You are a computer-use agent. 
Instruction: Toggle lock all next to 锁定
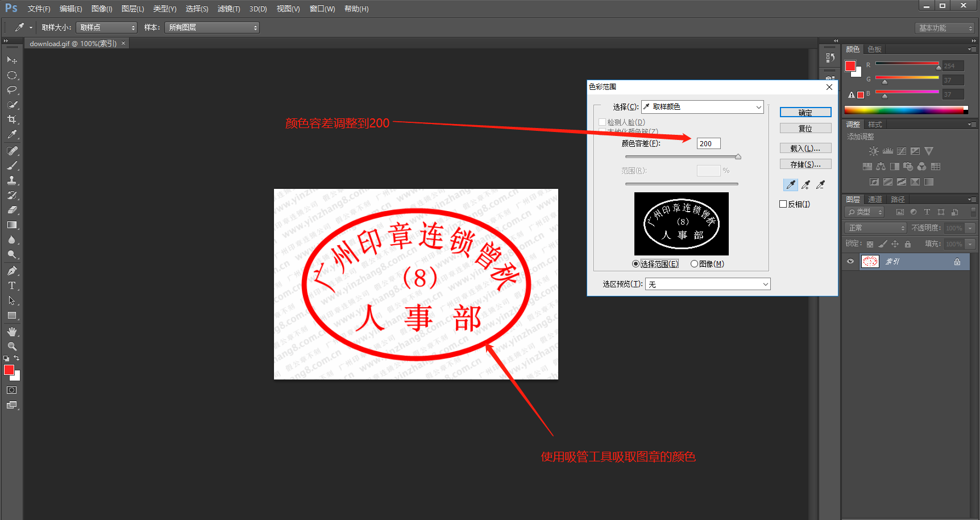coord(908,244)
